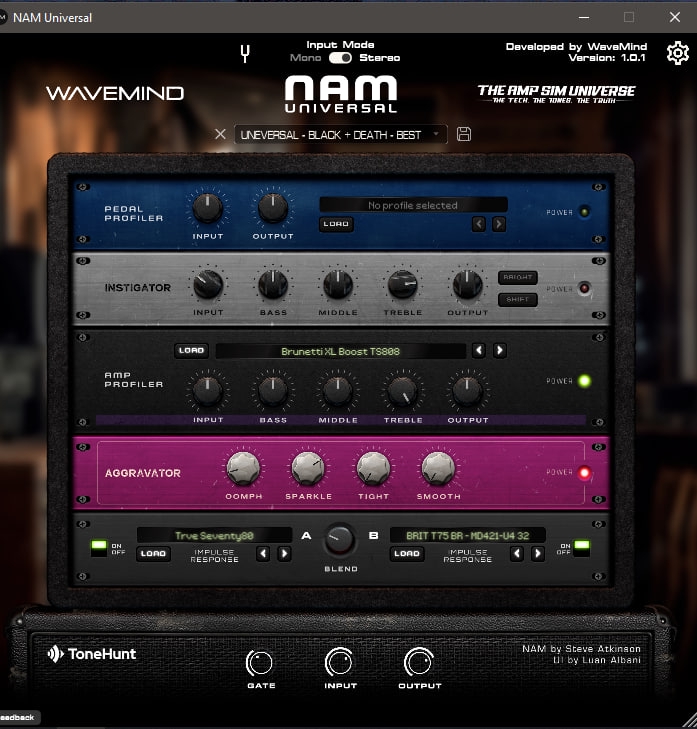
Task: Click the No profile selected display
Action: (413, 205)
